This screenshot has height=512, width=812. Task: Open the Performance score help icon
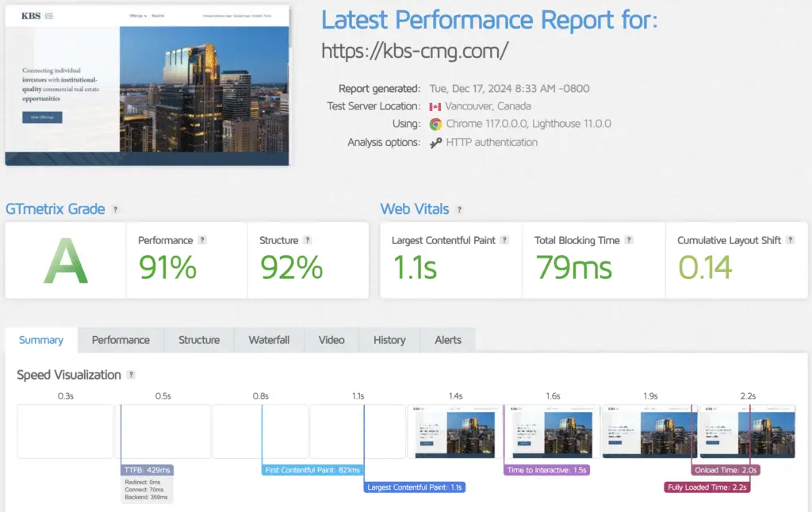click(x=202, y=240)
